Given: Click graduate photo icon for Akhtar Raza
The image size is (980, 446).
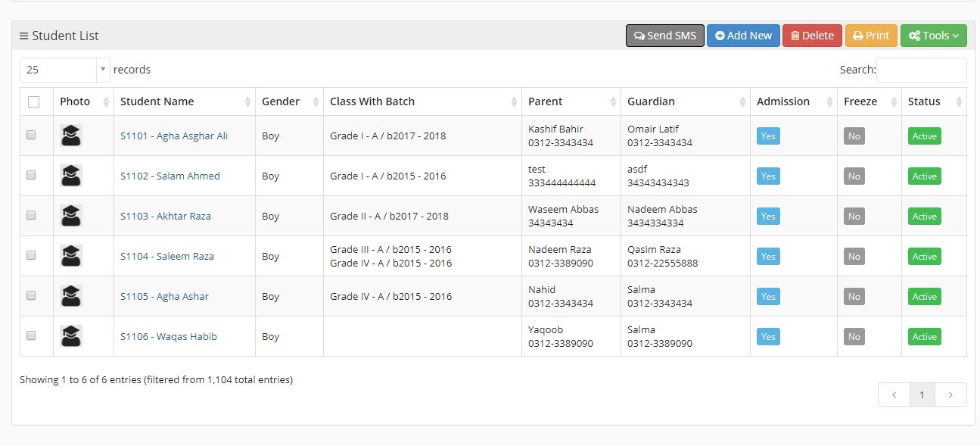Looking at the screenshot, I should (x=71, y=216).
